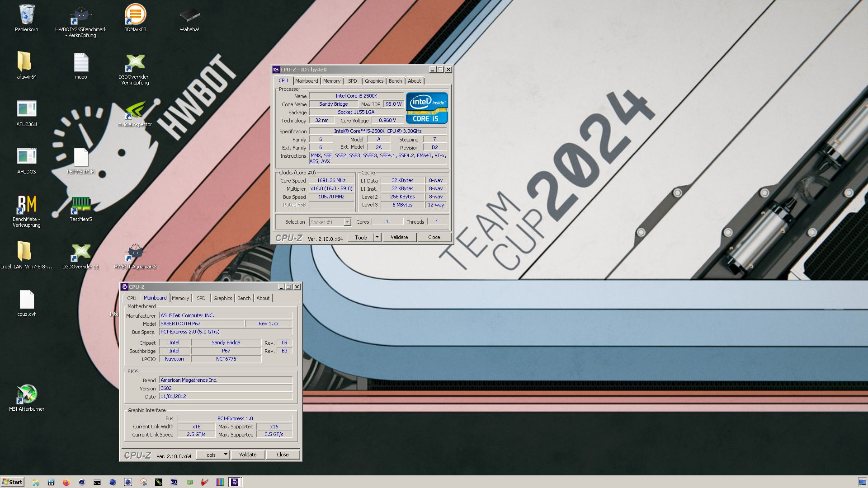Open About tab in lower CPU-Z window
The width and height of the screenshot is (868, 488).
pyautogui.click(x=263, y=298)
